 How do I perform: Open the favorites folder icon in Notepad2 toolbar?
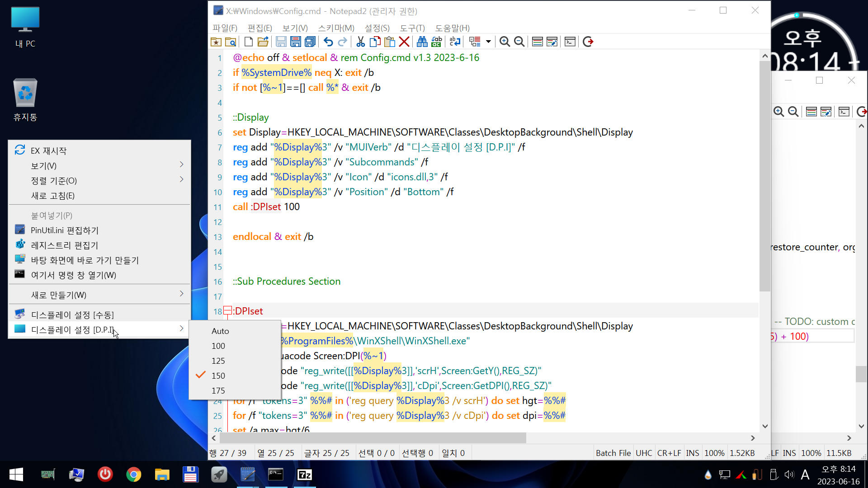tap(216, 42)
